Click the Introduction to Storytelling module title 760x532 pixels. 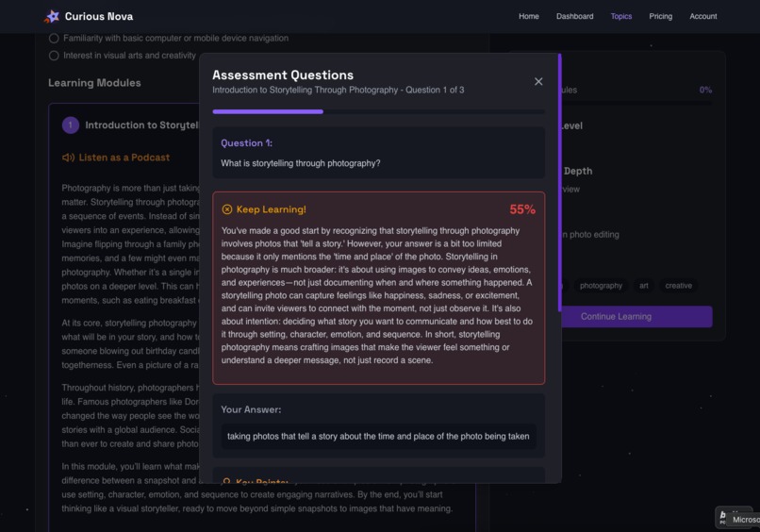pos(142,125)
